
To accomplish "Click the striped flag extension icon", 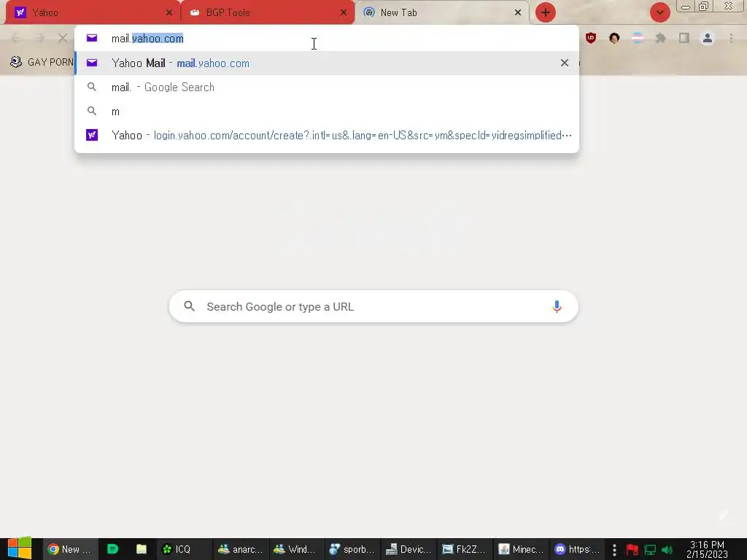I will coord(638,38).
